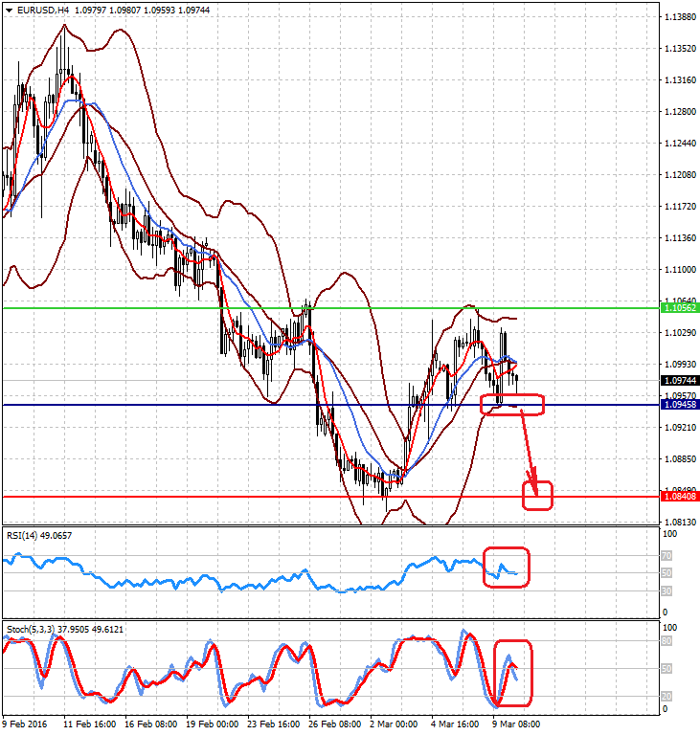Click the red 1.08408 price level label
The image size is (700, 735).
click(x=680, y=496)
